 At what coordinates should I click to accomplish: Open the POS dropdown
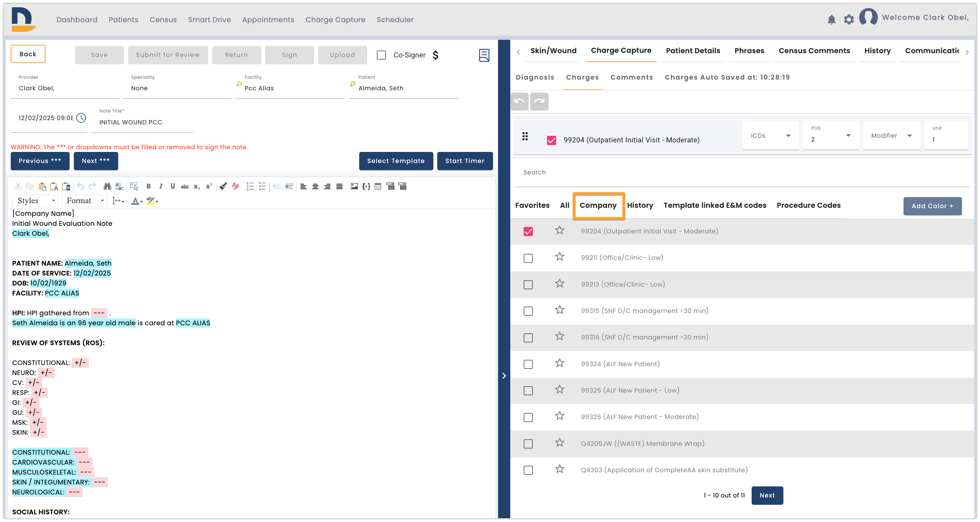[831, 135]
